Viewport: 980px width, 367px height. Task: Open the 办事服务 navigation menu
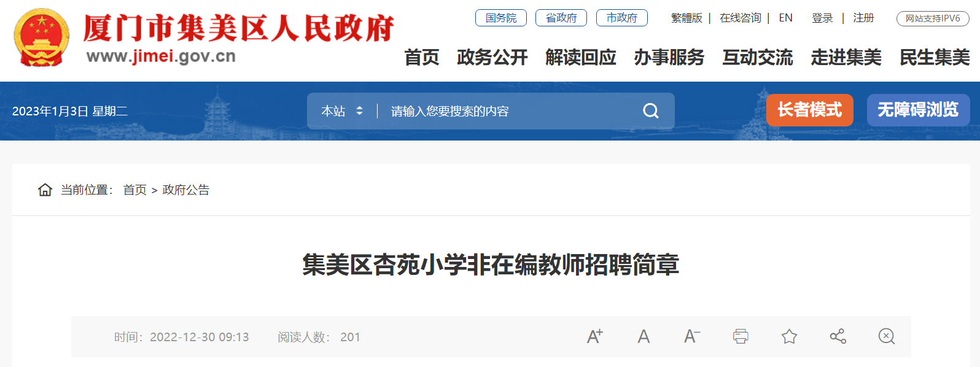[669, 57]
